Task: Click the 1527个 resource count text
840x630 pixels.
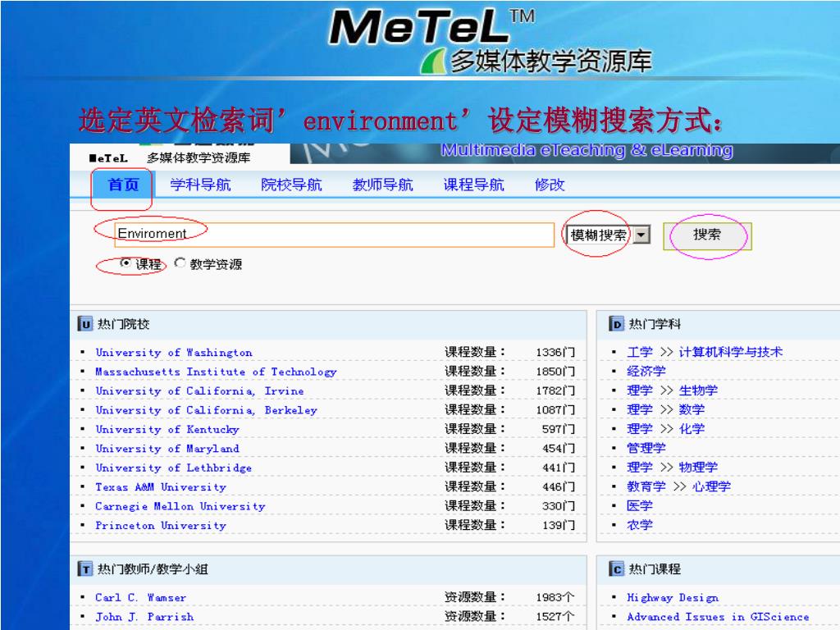Action: coord(555,617)
